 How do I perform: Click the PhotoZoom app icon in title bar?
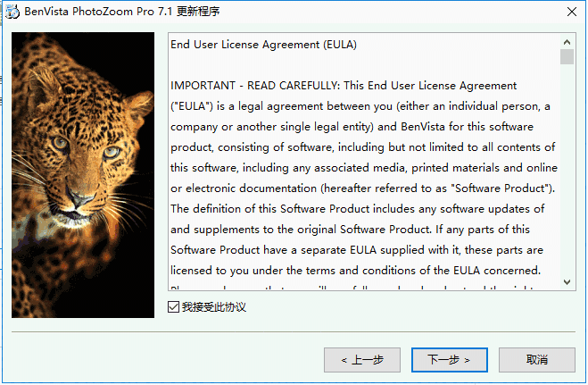click(x=12, y=12)
